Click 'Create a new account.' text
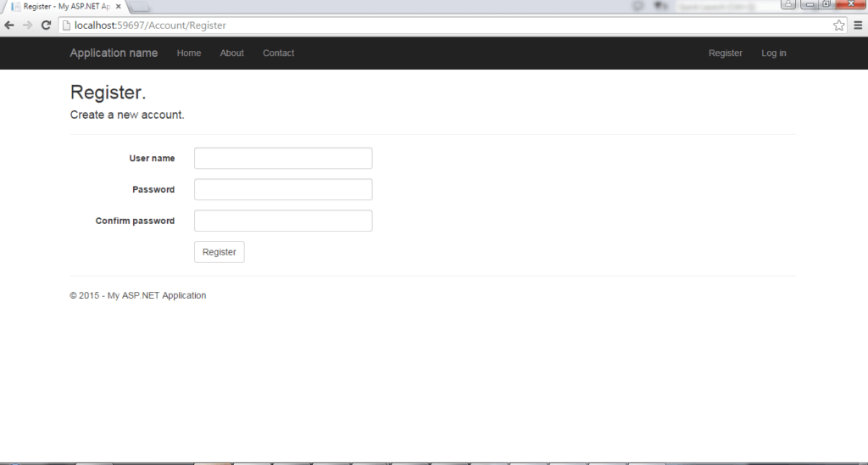Screen dimensions: 868x465 tap(127, 115)
